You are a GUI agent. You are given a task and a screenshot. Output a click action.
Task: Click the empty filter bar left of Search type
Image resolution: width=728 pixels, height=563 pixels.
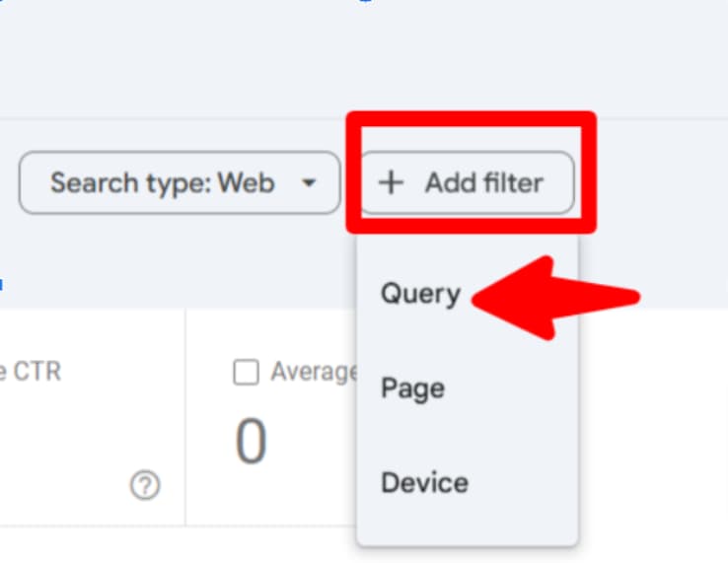pyautogui.click(x=8, y=182)
